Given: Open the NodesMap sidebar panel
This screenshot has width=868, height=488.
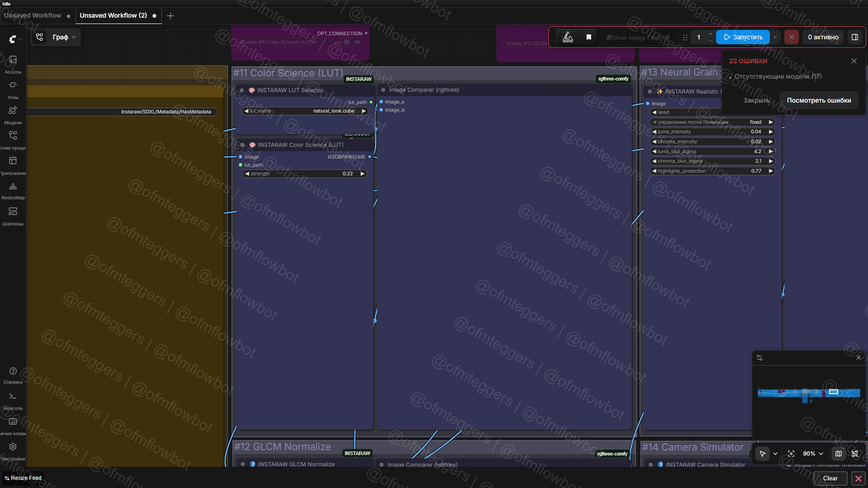Looking at the screenshot, I should (13, 190).
